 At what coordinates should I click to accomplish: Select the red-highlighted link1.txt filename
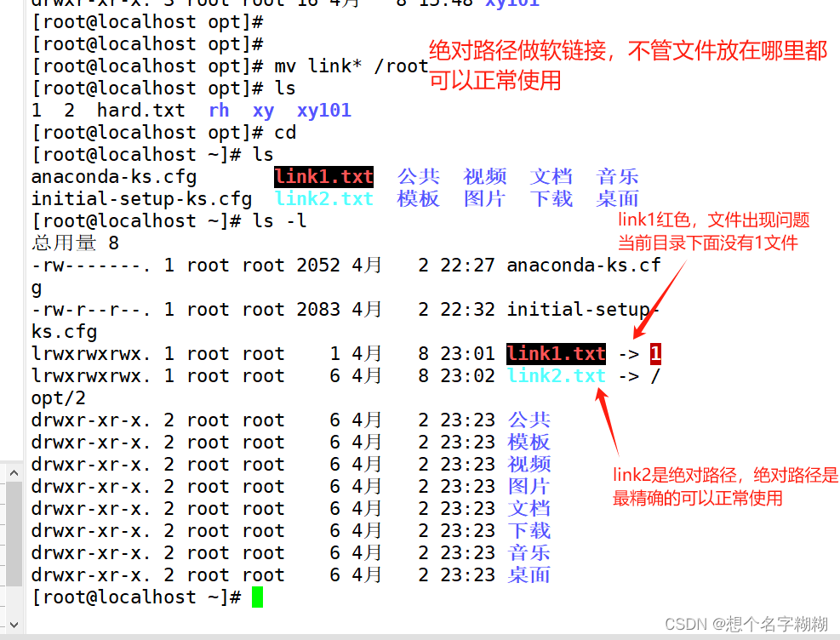[x=323, y=176]
